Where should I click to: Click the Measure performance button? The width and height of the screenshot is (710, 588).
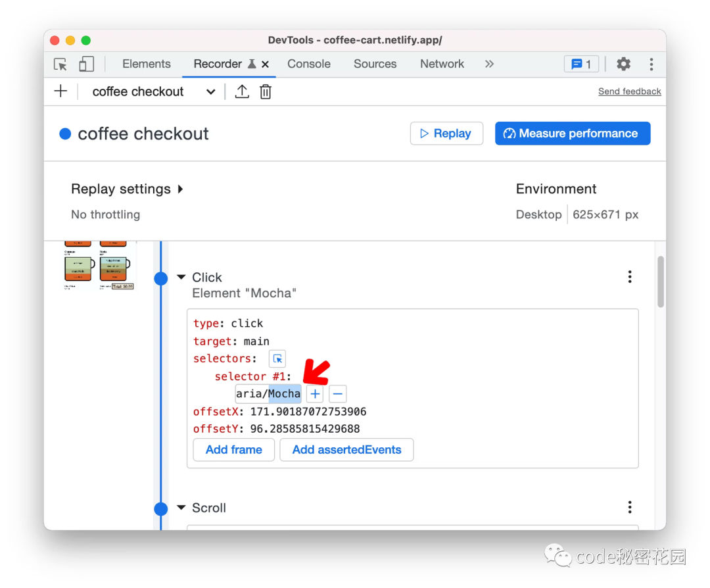573,133
